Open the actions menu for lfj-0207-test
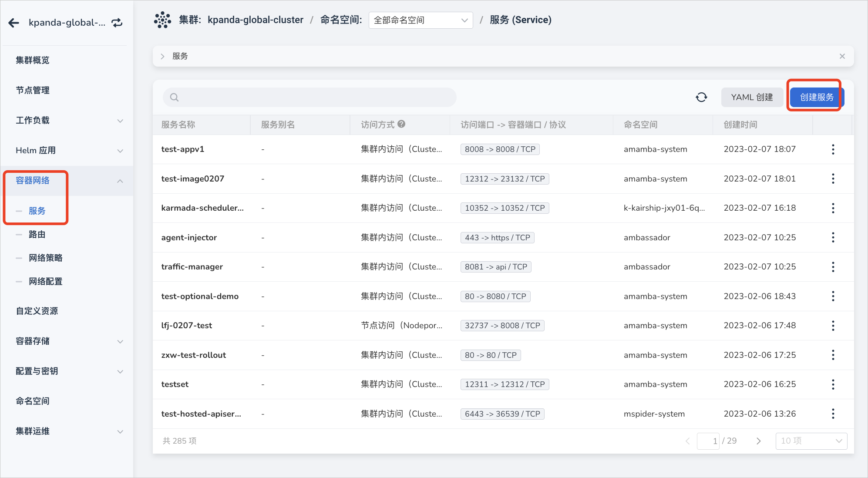The height and width of the screenshot is (478, 868). pyautogui.click(x=833, y=326)
